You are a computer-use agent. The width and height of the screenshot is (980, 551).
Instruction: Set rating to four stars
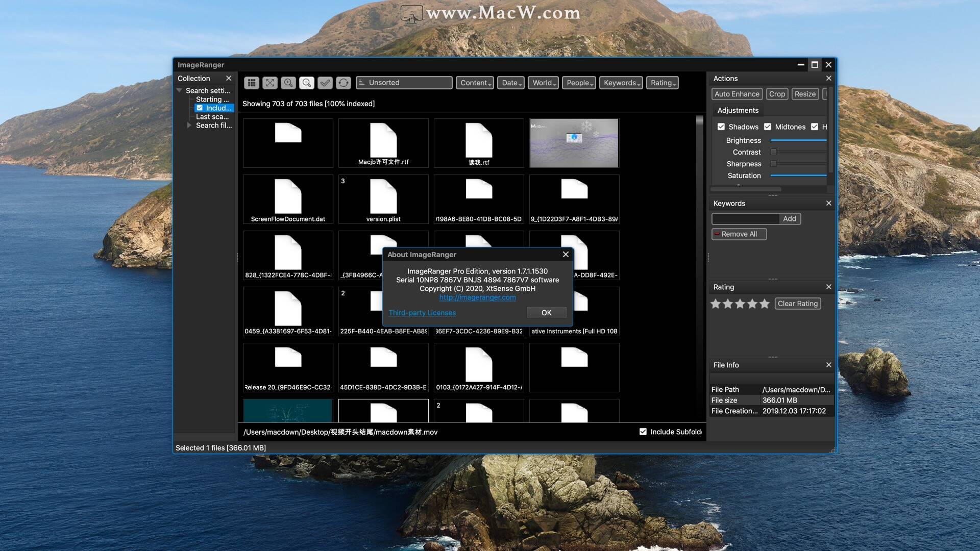tap(752, 304)
